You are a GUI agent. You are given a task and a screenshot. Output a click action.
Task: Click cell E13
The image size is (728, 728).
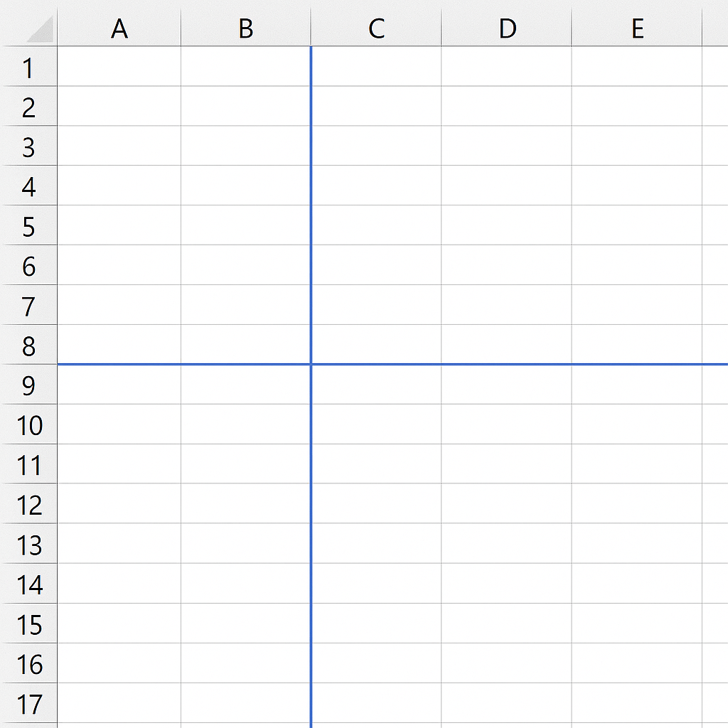click(x=637, y=544)
